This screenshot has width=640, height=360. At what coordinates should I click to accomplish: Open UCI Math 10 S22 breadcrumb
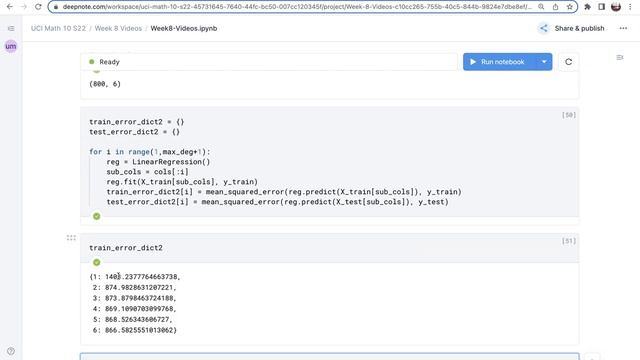point(58,29)
